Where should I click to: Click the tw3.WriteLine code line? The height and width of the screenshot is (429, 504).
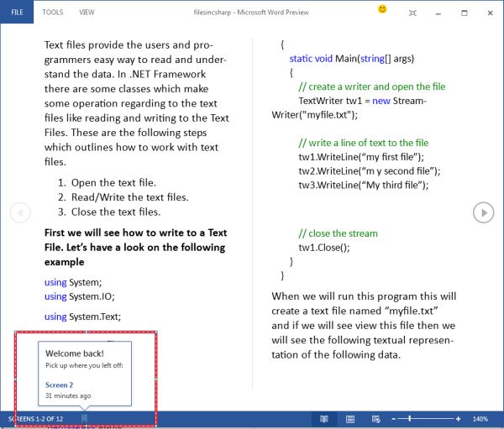364,185
